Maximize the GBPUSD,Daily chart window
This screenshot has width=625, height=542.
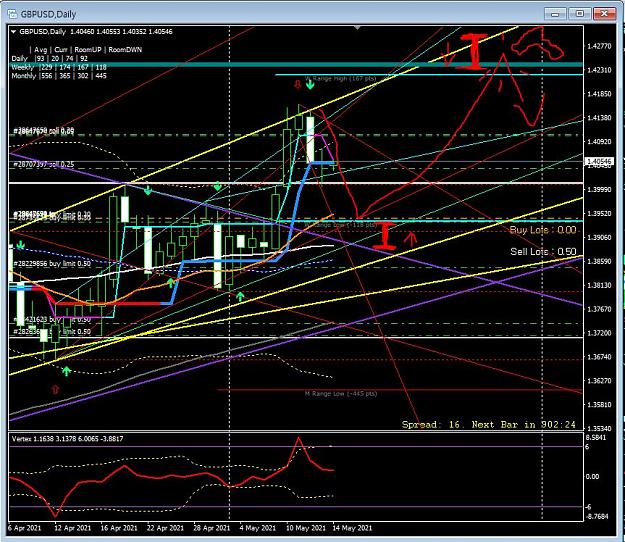(x=580, y=14)
